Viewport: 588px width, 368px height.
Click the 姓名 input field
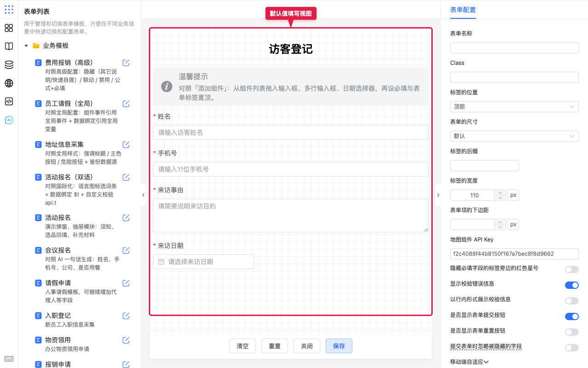point(291,132)
